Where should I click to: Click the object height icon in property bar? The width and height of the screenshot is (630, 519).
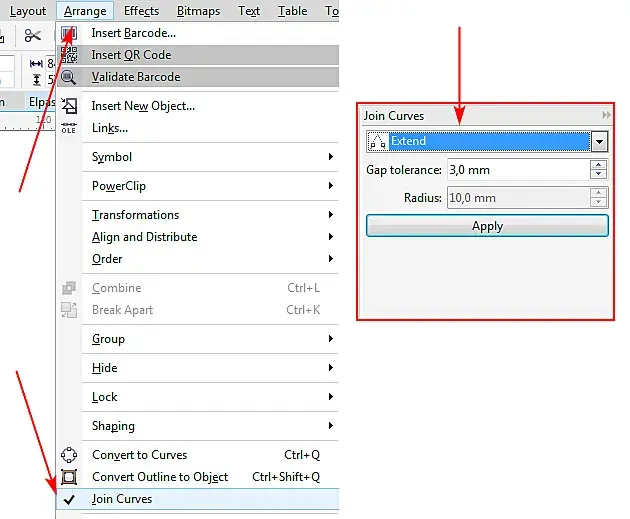(x=37, y=80)
